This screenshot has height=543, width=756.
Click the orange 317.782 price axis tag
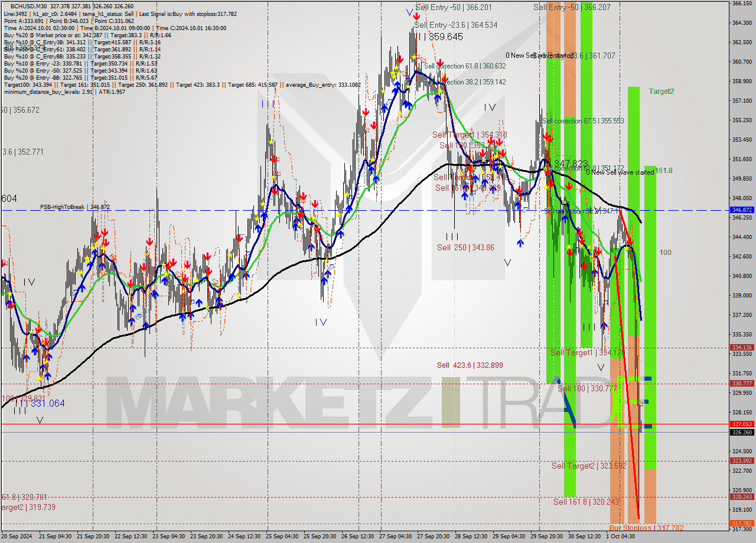tap(742, 524)
